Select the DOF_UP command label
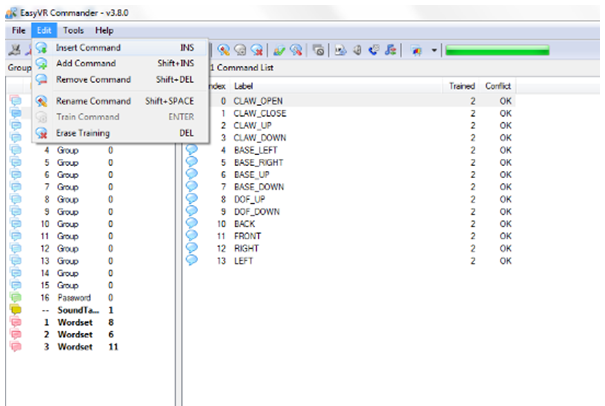605x406 pixels. [x=250, y=200]
